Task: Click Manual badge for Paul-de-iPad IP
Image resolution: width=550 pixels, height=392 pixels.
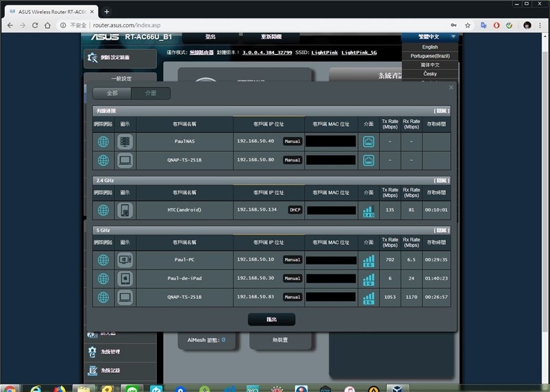Action: [x=292, y=278]
